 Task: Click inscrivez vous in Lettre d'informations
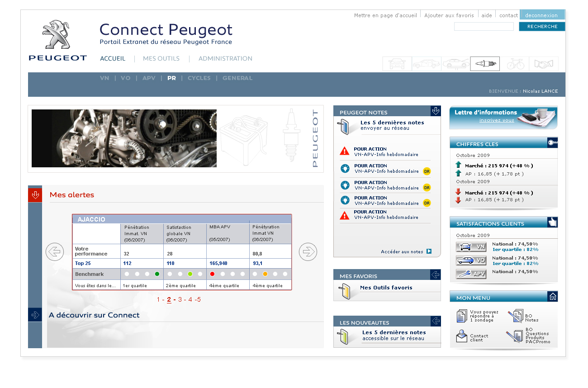click(x=497, y=121)
